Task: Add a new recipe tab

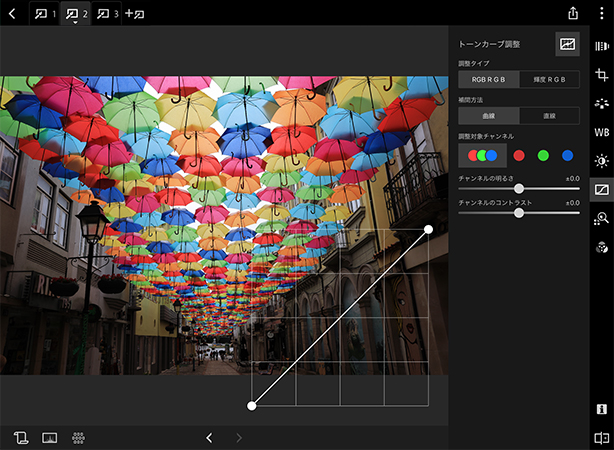Action: (135, 14)
